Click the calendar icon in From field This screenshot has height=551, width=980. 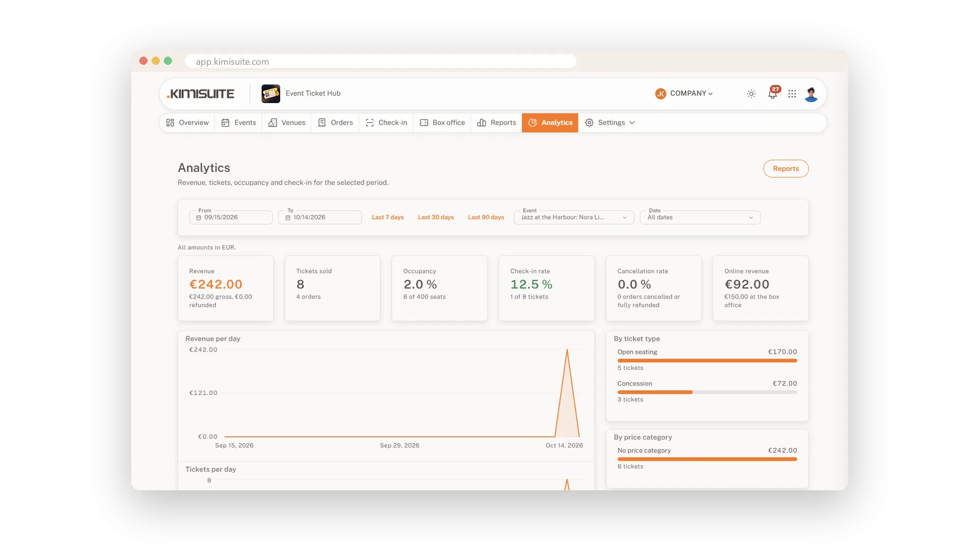coord(199,218)
